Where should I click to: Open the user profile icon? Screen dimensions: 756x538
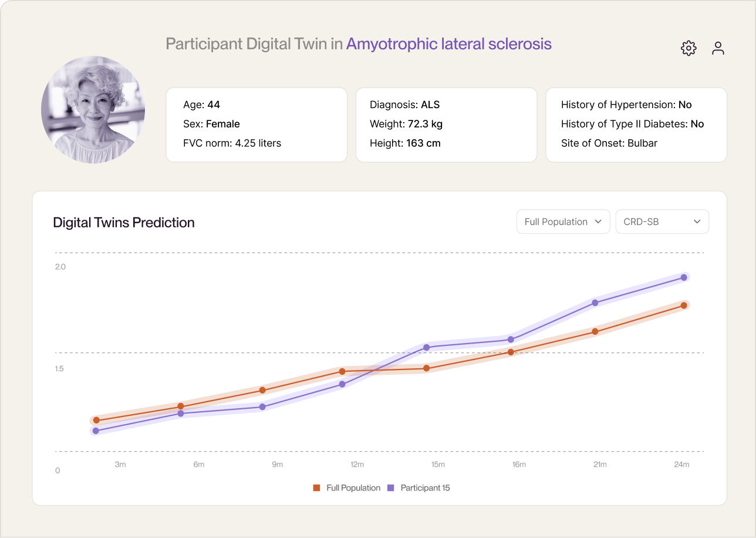pyautogui.click(x=718, y=48)
